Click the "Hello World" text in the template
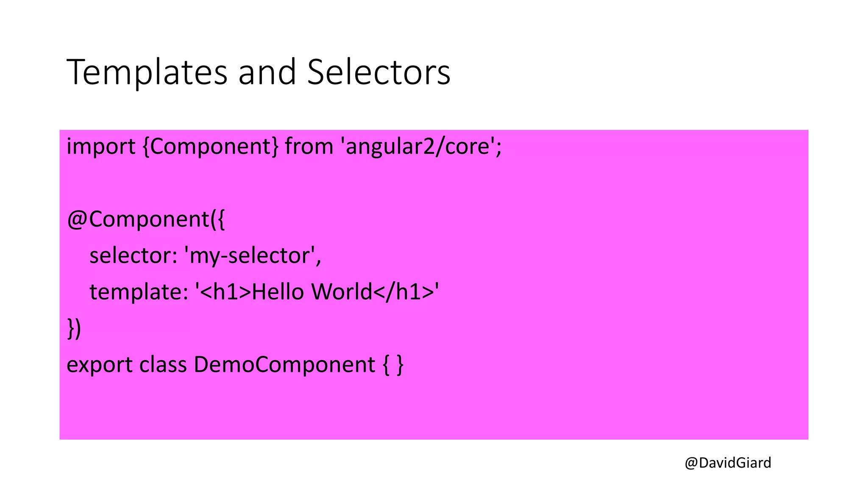Screen dimensions: 868x488 (312, 292)
